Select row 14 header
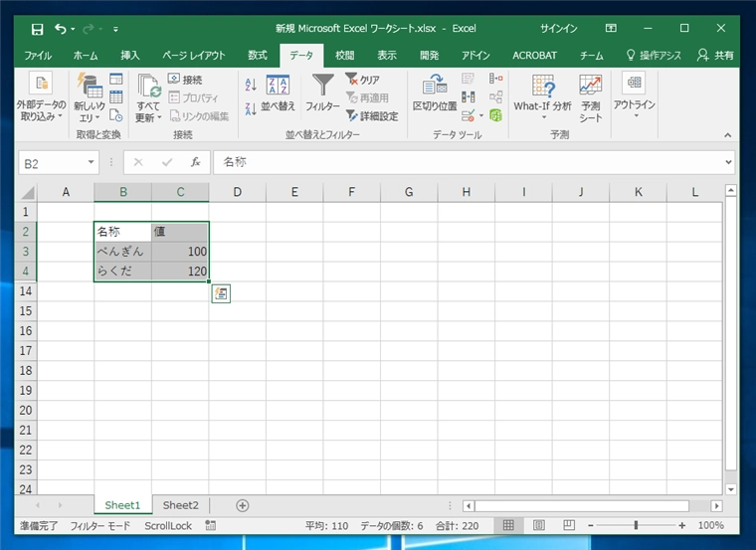Image resolution: width=756 pixels, height=550 pixels. point(26,290)
